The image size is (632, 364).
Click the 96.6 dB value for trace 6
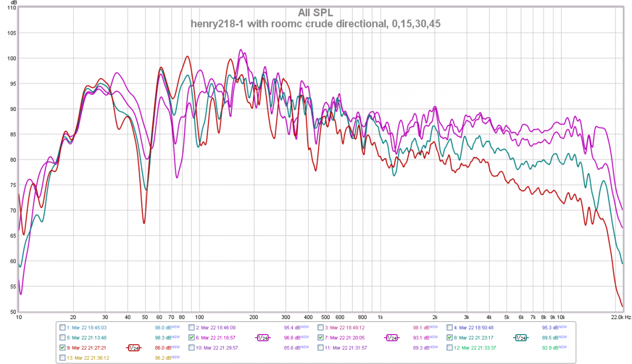tap(290, 338)
